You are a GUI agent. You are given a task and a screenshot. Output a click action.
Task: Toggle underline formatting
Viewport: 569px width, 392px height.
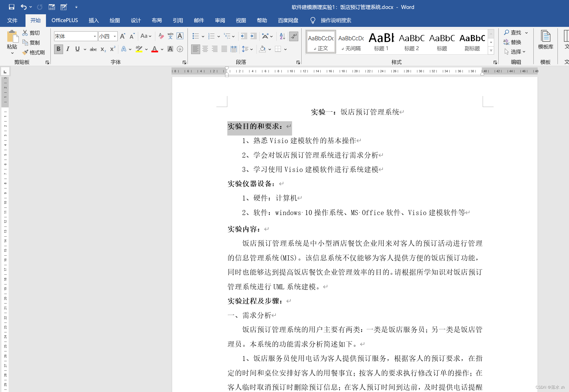(77, 49)
